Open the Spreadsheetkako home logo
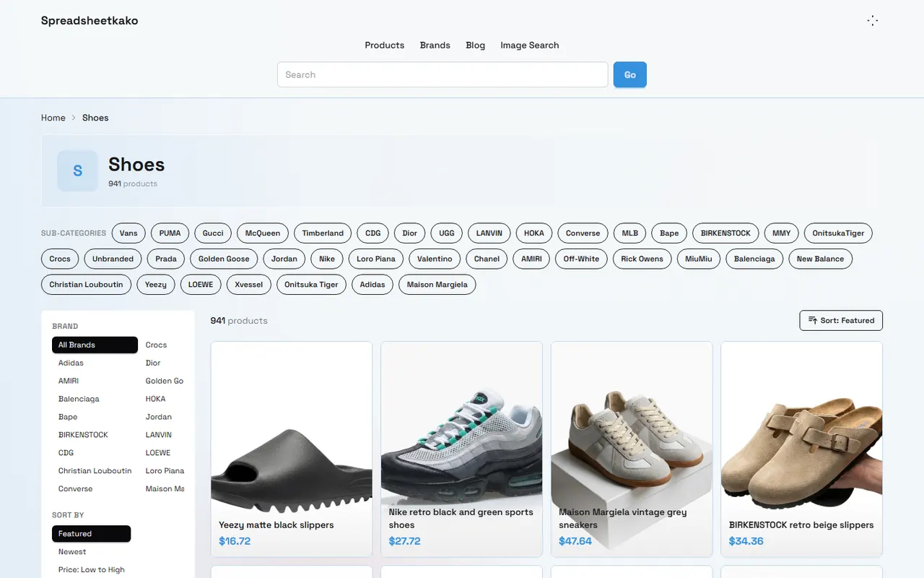This screenshot has height=578, width=924. pyautogui.click(x=90, y=21)
